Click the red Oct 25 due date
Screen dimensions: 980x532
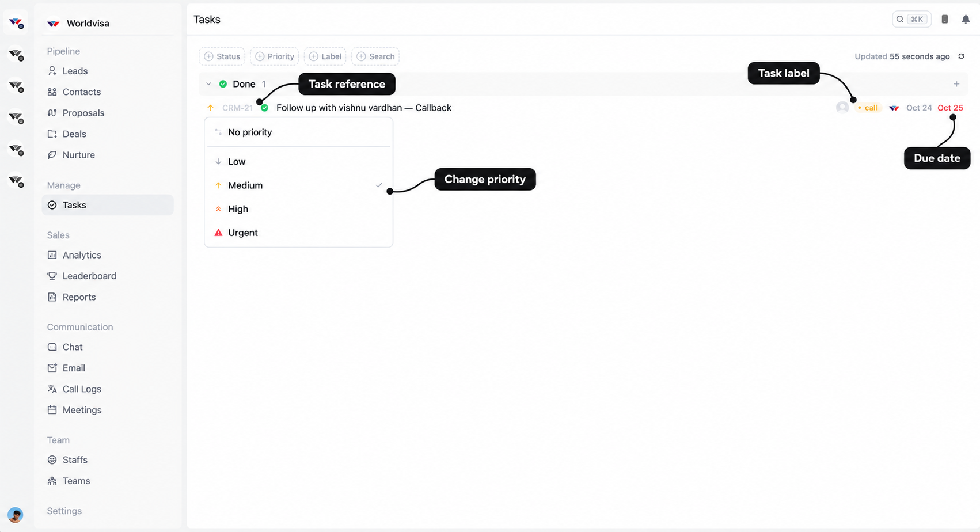(x=950, y=108)
